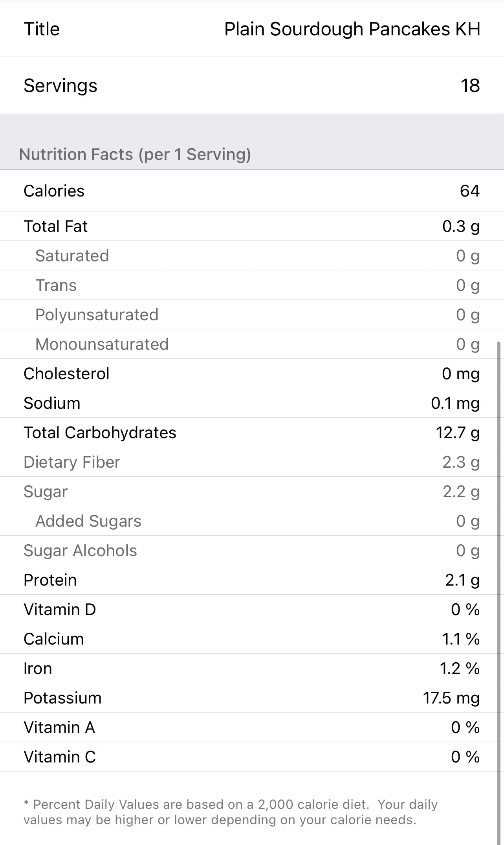The height and width of the screenshot is (845, 504).
Task: Select the Trans fat value
Action: pyautogui.click(x=467, y=285)
